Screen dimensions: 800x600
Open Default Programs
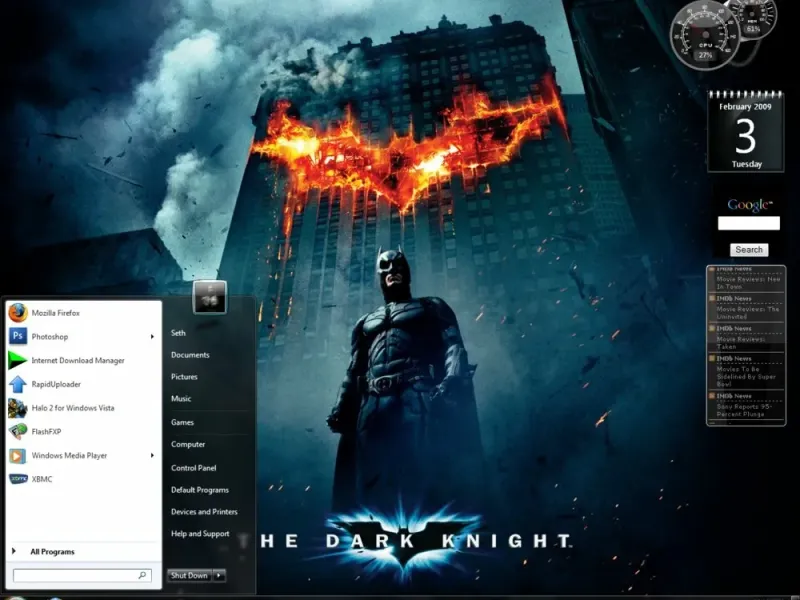pos(200,490)
